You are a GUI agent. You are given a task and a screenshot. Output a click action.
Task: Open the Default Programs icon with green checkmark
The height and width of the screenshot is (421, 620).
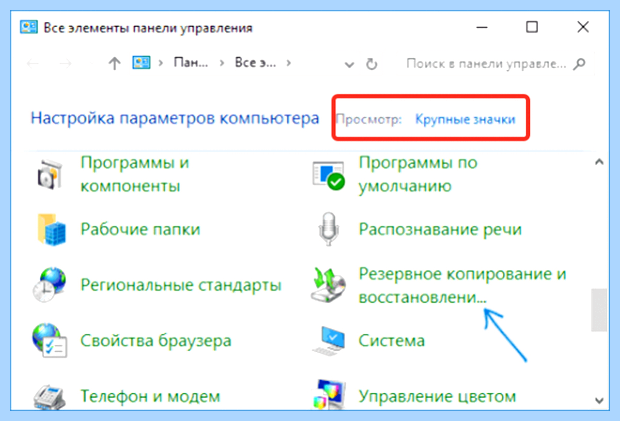point(328,175)
